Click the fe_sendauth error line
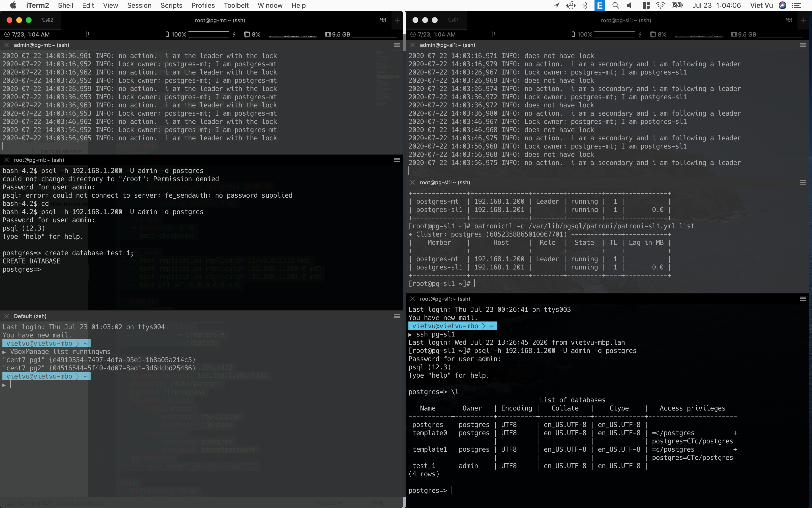Viewport: 812px width, 508px height. [x=147, y=195]
